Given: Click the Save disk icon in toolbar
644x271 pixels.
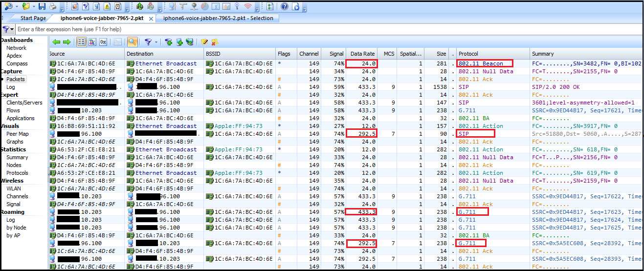Looking at the screenshot, I should click(42, 6).
